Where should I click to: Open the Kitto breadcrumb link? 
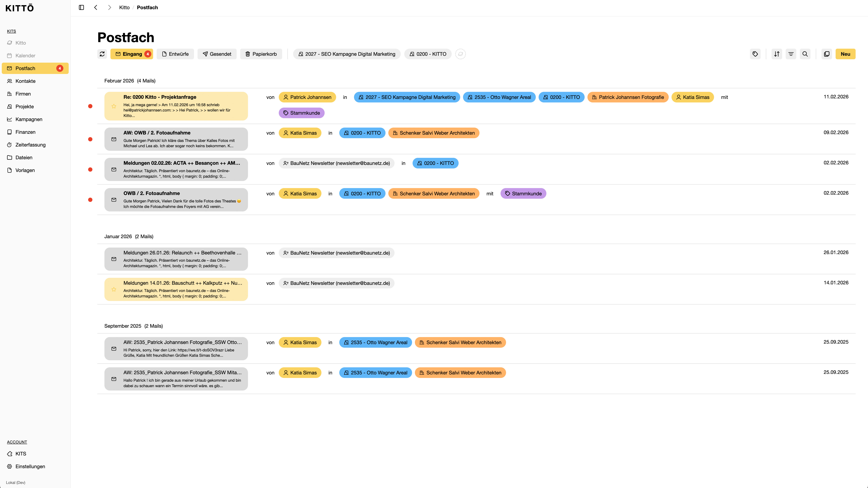tap(124, 7)
